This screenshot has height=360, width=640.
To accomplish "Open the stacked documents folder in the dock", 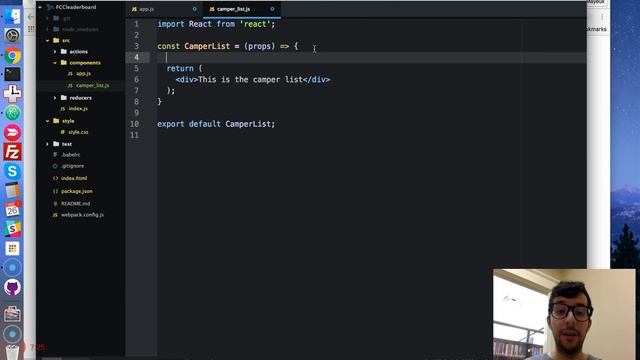I will [12, 314].
